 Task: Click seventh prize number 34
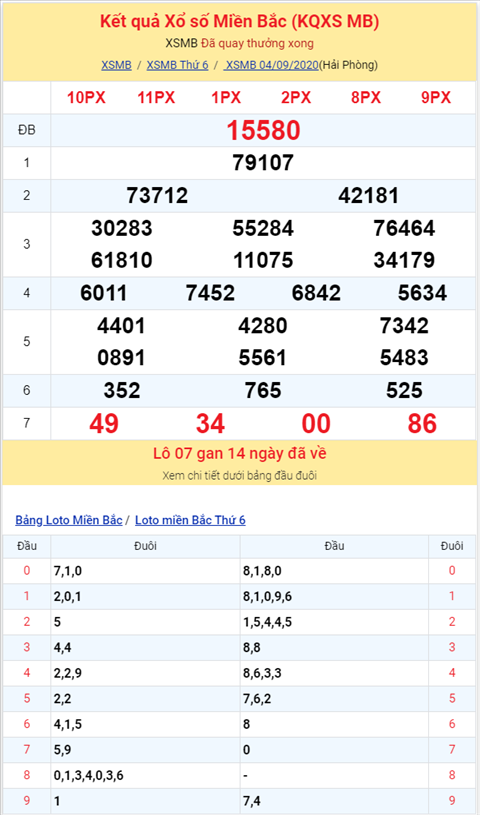pyautogui.click(x=210, y=424)
